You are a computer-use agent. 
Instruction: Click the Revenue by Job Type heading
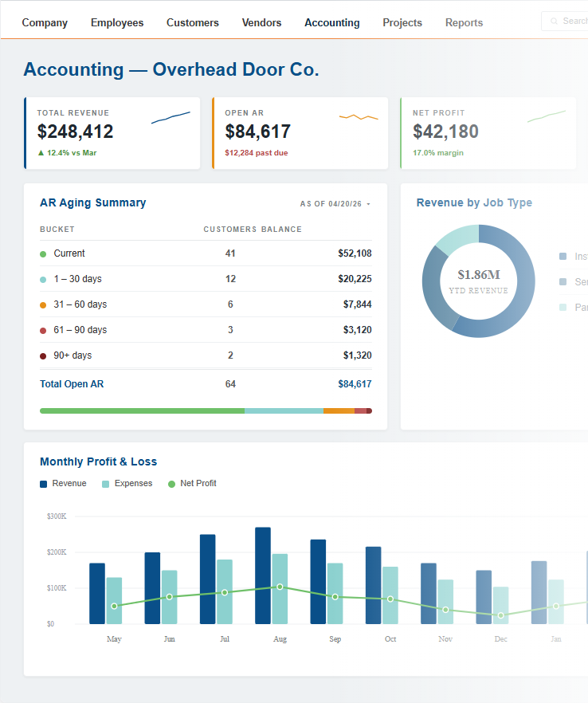(474, 202)
